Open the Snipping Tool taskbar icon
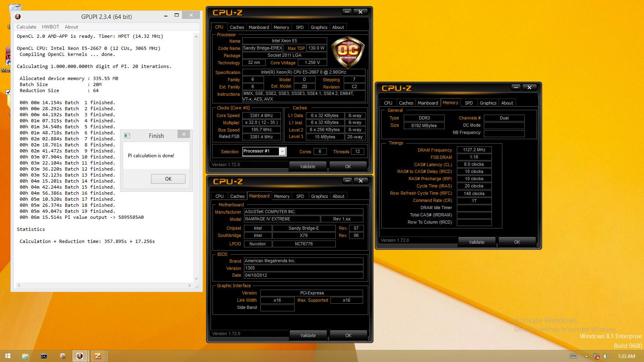Viewport: 644px width, 362px height. tap(62, 356)
